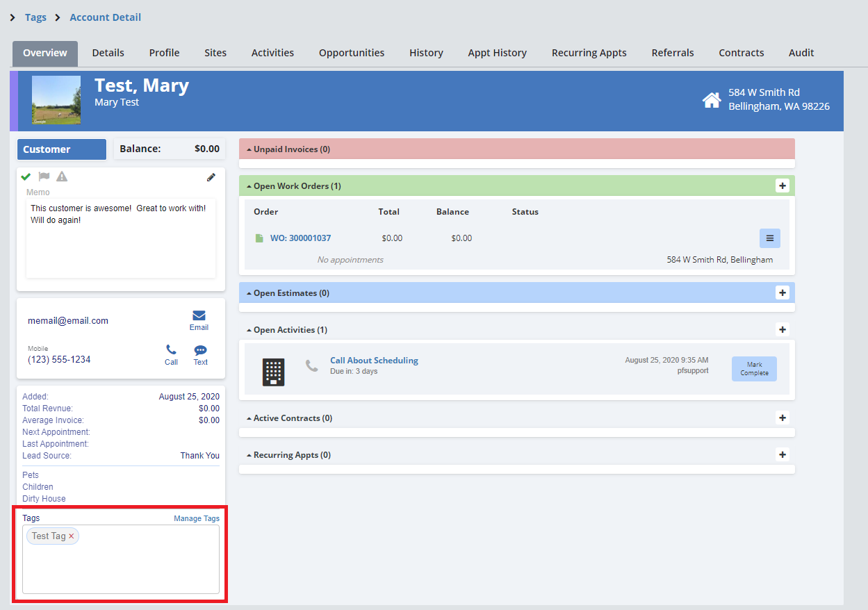The height and width of the screenshot is (610, 868).
Task: Toggle the green checkmark status icon
Action: (26, 176)
